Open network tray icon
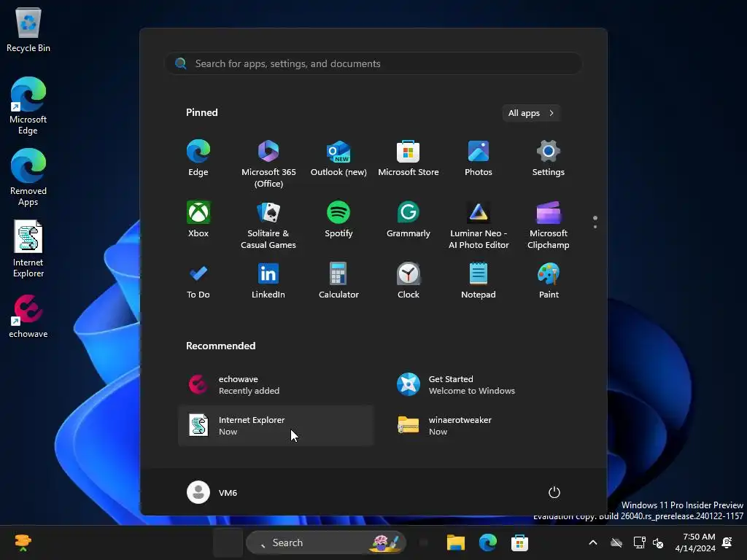This screenshot has width=747, height=560. tap(639, 542)
